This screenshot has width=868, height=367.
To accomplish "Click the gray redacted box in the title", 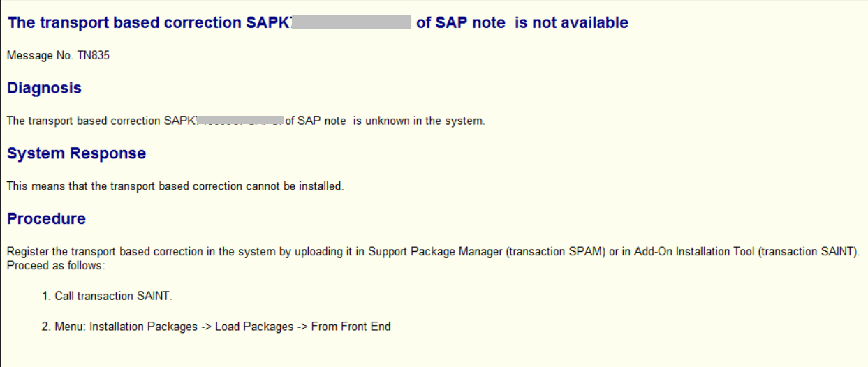I will coord(351,22).
